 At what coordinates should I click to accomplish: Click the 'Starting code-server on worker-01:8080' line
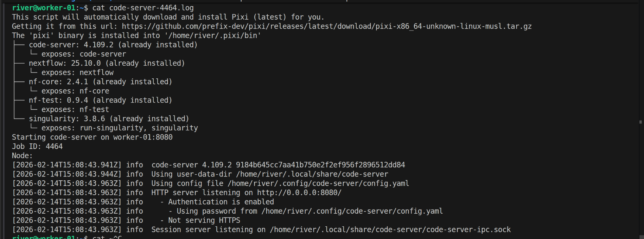pyautogui.click(x=92, y=137)
